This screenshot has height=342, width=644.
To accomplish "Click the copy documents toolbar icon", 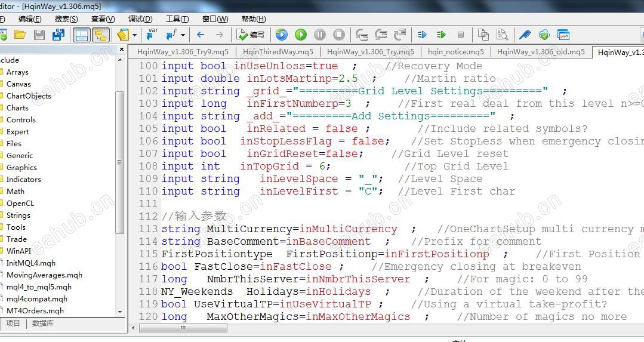I will [x=483, y=35].
